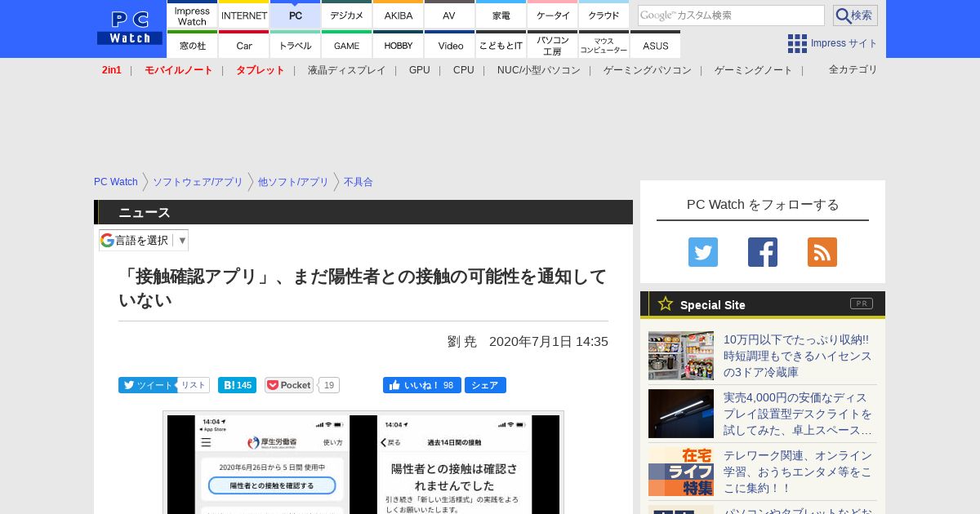Open the Impress サイト link text
Image resolution: width=980 pixels, height=514 pixels.
pos(844,43)
